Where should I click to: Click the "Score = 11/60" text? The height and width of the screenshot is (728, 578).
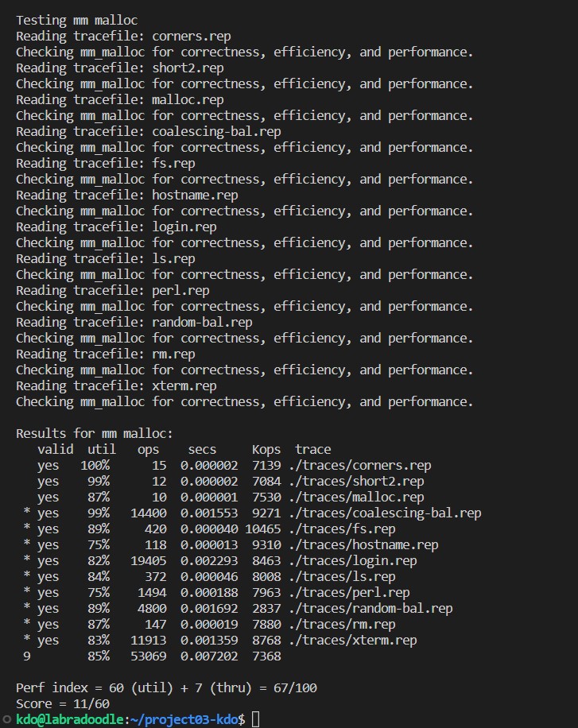coord(62,704)
